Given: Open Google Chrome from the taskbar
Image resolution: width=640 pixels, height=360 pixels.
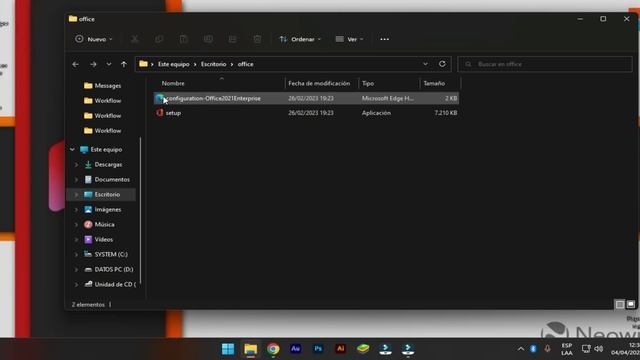Looking at the screenshot, I should pyautogui.click(x=273, y=349).
